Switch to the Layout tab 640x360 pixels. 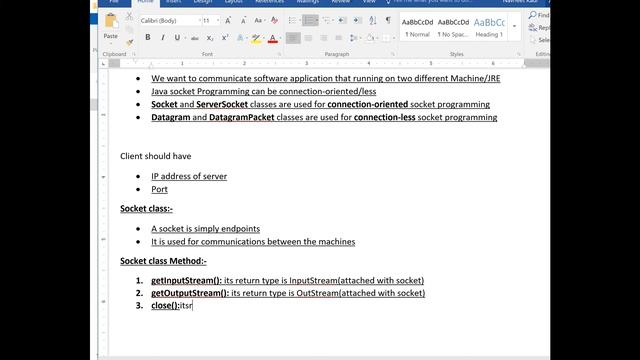[x=233, y=2]
